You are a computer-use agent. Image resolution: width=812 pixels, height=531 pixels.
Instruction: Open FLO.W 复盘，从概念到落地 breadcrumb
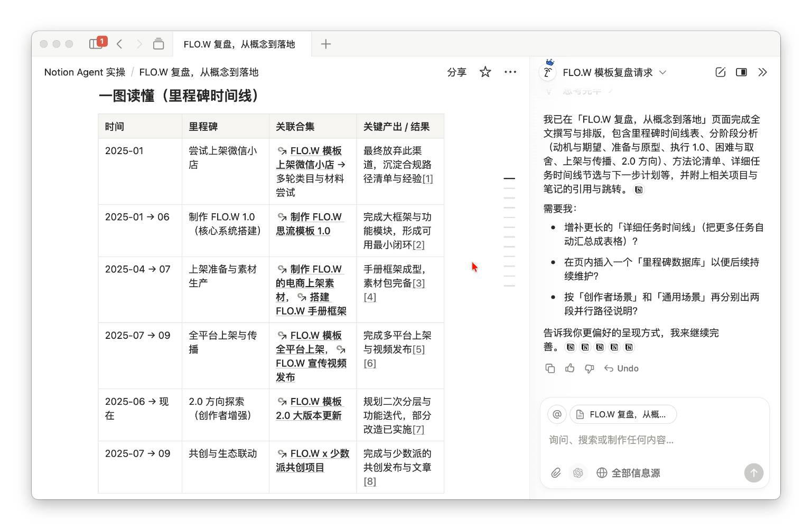tap(199, 72)
